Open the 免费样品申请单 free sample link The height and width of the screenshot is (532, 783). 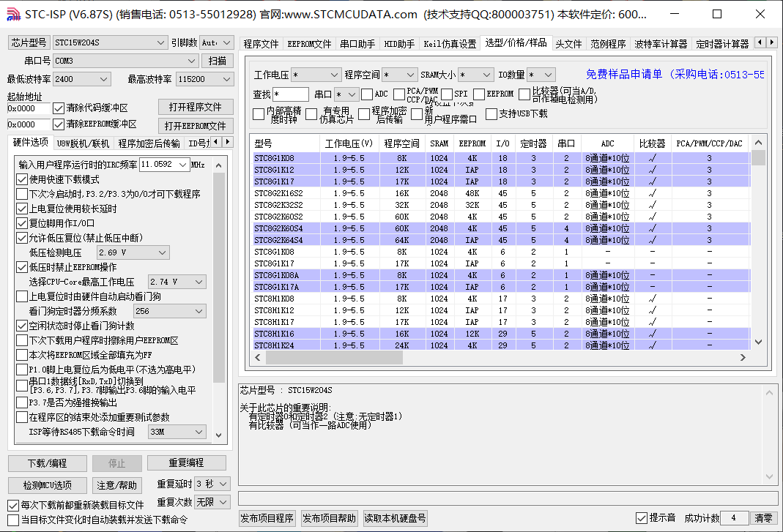(626, 74)
